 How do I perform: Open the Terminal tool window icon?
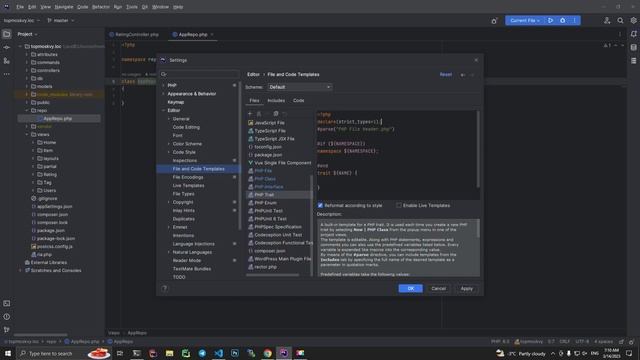[7, 303]
